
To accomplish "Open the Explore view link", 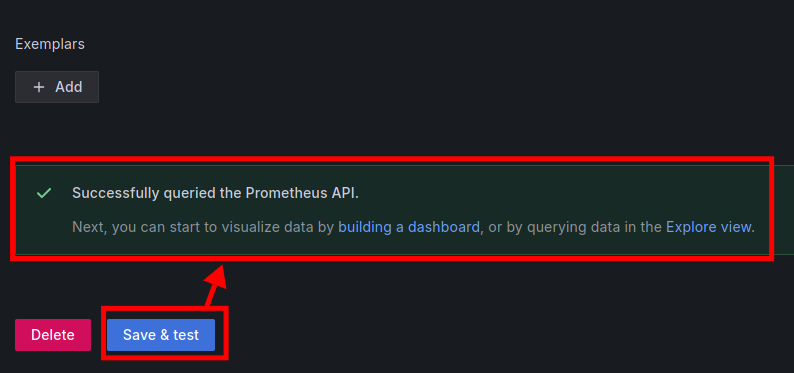I will point(708,227).
